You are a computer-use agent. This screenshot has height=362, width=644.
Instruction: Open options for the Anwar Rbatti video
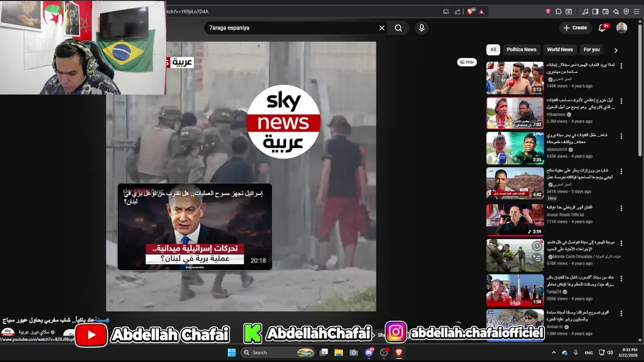pos(621,208)
